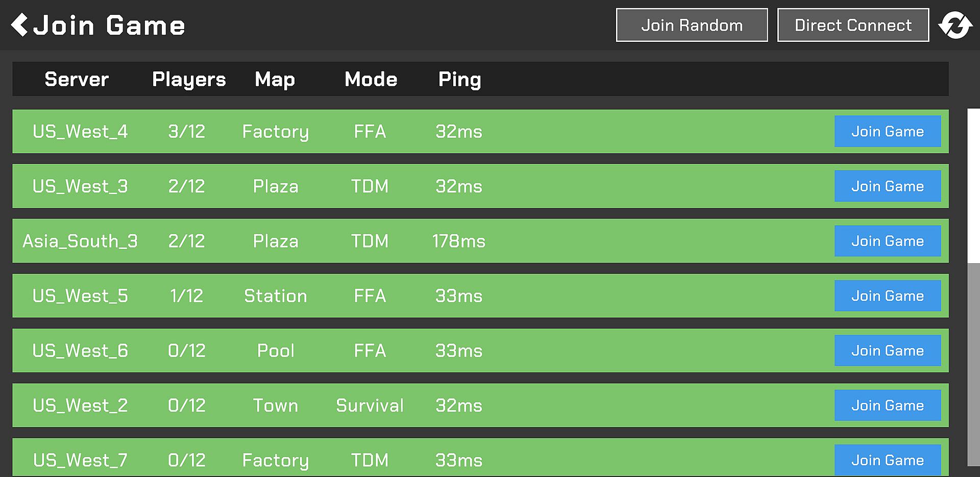Join the Asia_South_3 server
This screenshot has width=980, height=477.
[887, 241]
